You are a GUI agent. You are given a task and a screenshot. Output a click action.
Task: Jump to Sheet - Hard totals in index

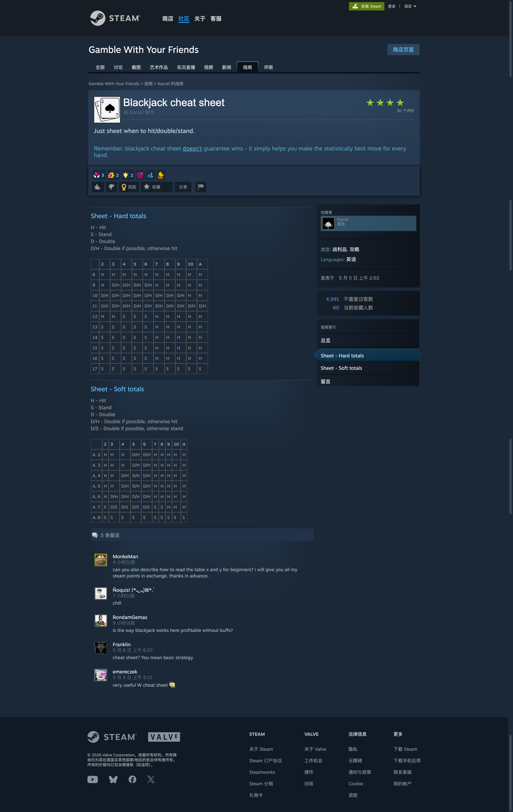(x=368, y=355)
